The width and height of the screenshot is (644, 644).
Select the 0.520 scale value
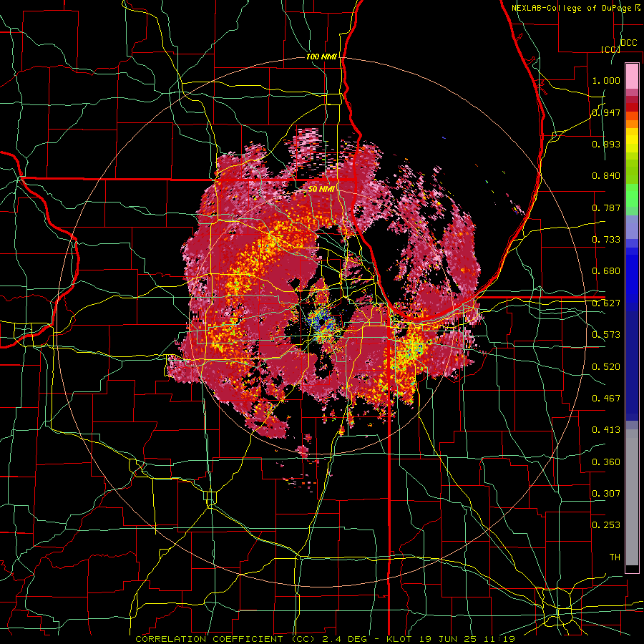[606, 366]
